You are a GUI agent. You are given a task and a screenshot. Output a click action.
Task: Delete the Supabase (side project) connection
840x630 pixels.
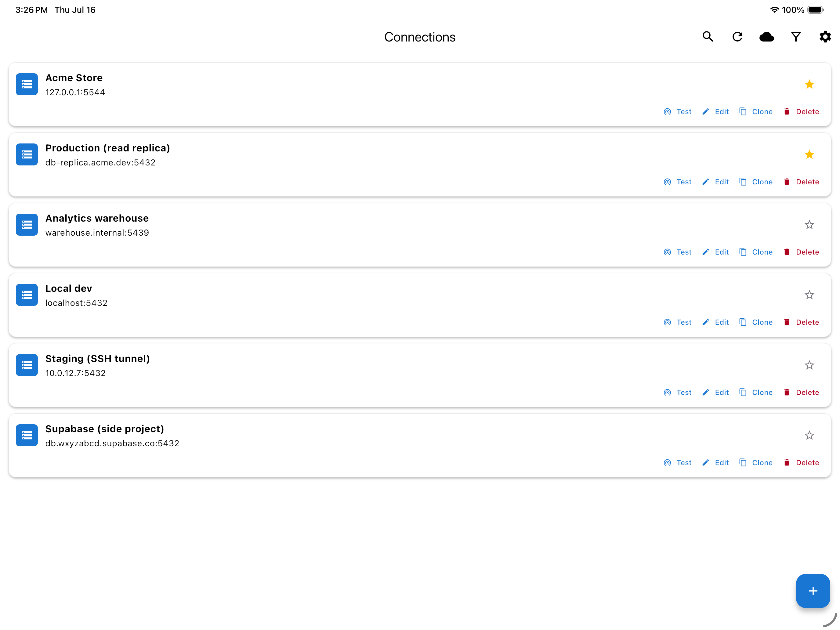tap(801, 463)
